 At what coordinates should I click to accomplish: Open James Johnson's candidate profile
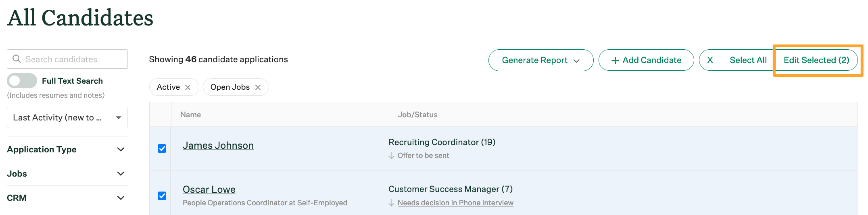pyautogui.click(x=218, y=145)
